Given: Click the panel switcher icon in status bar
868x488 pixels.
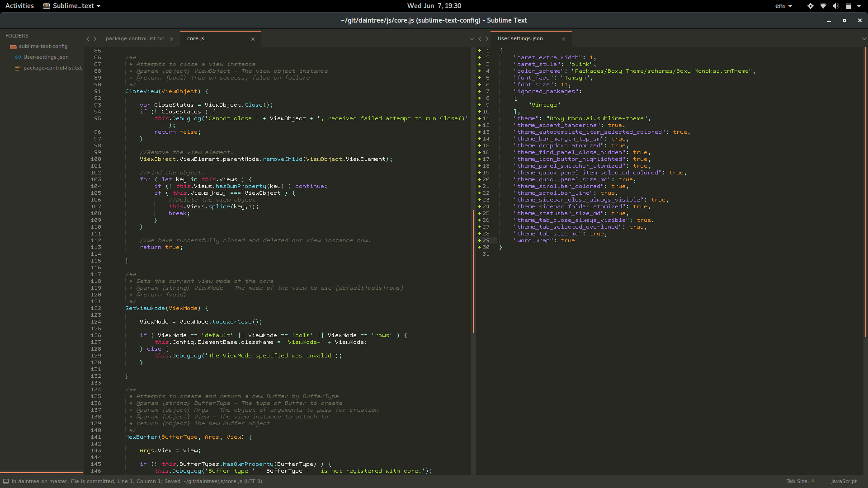Looking at the screenshot, I should point(6,481).
